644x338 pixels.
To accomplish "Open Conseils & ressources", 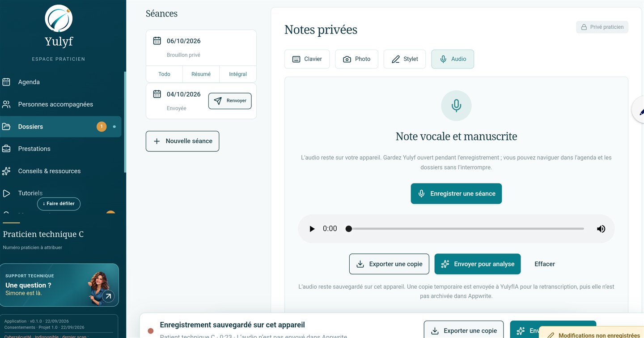I will (61, 171).
